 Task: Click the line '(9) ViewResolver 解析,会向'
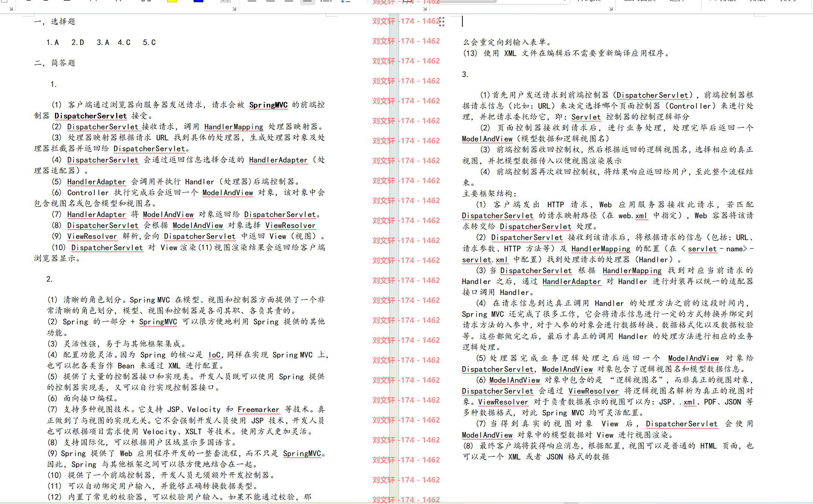point(188,236)
